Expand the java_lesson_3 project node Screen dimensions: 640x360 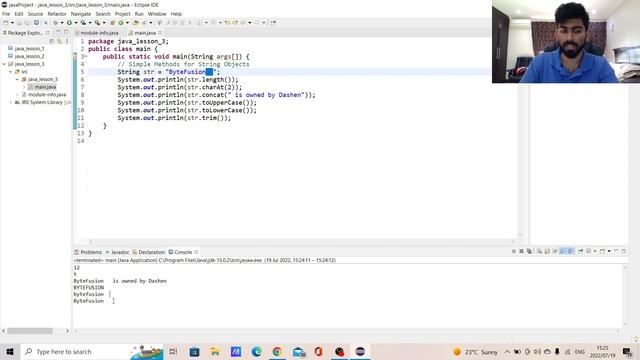(4, 64)
